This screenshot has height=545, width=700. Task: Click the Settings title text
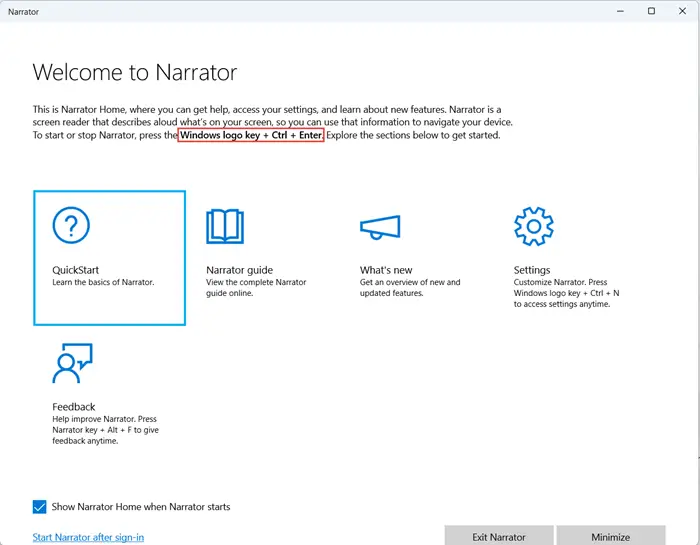[532, 270]
